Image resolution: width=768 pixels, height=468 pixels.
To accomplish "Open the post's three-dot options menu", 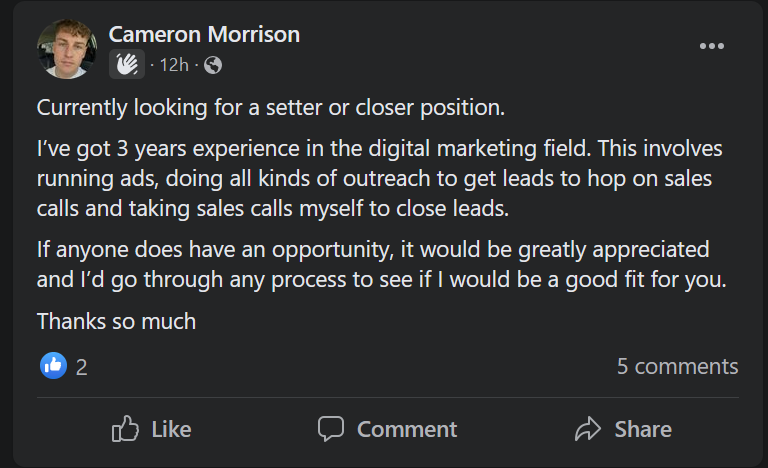I will (x=711, y=46).
